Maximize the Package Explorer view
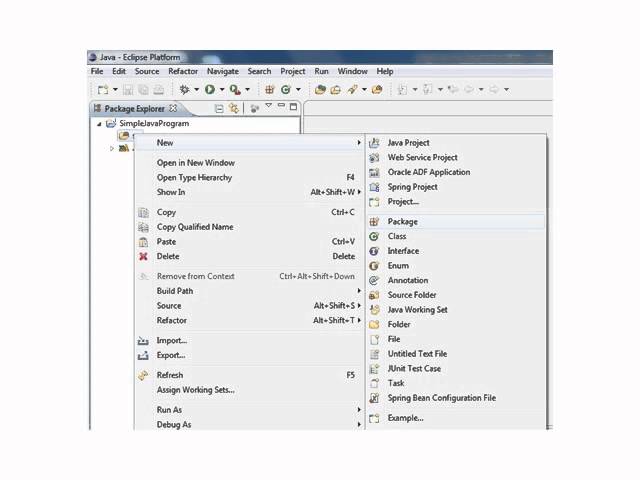 pos(293,107)
